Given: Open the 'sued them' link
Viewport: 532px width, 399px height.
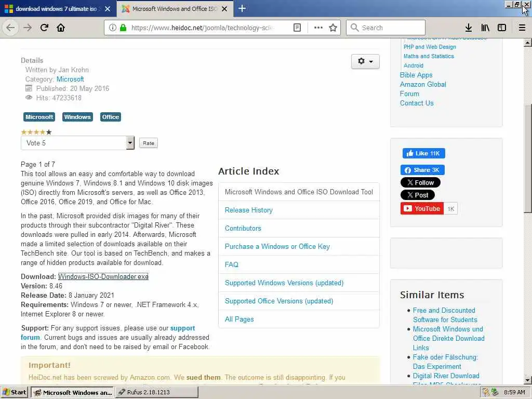Looking at the screenshot, I should coord(203,377).
